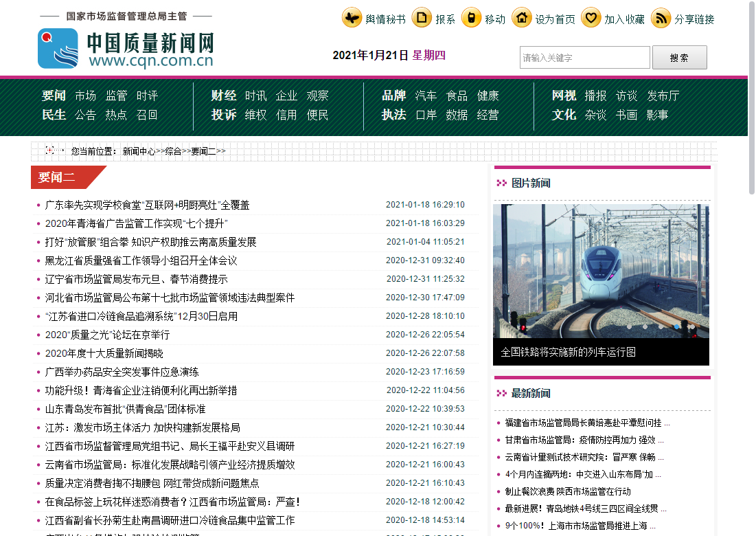This screenshot has height=536, width=756.
Task: Click the 要闻二 breadcrumb link
Action: [203, 151]
